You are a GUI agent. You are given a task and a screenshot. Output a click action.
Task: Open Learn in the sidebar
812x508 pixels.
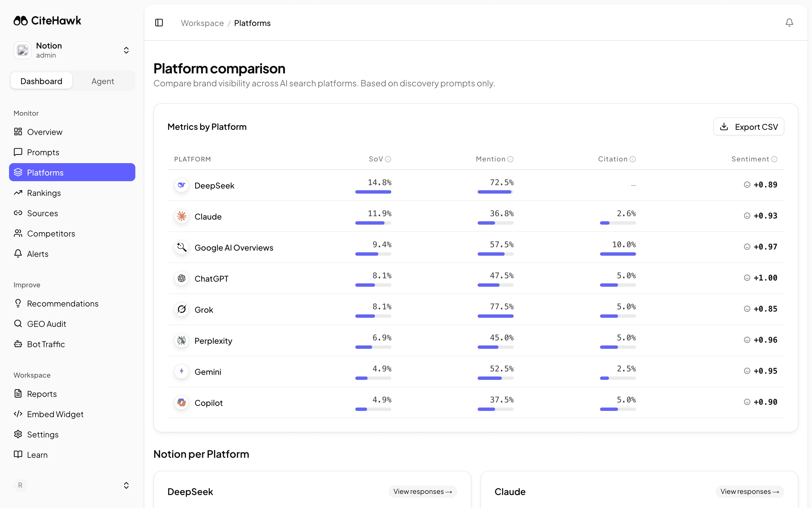click(72, 455)
